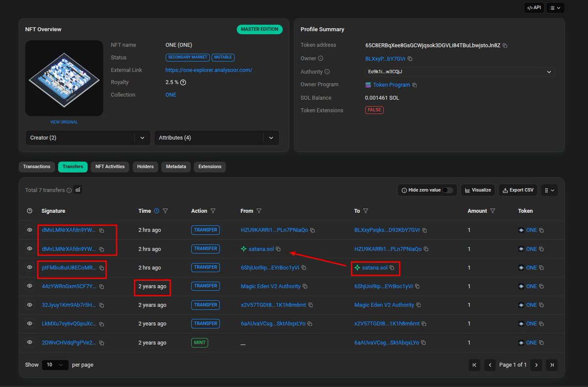
Task: Open the Authority Eo9k1i...w3CQjJ dropdown
Action: pos(460,72)
